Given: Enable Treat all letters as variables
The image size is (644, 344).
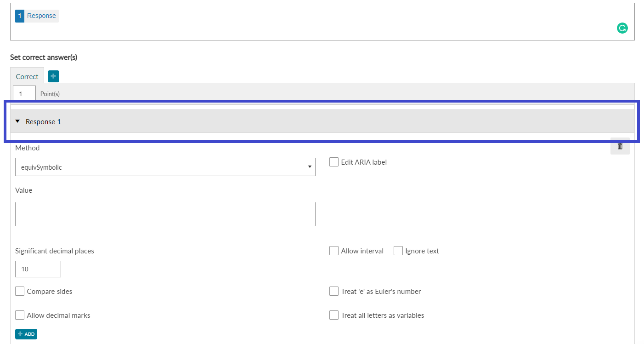Looking at the screenshot, I should pos(334,315).
